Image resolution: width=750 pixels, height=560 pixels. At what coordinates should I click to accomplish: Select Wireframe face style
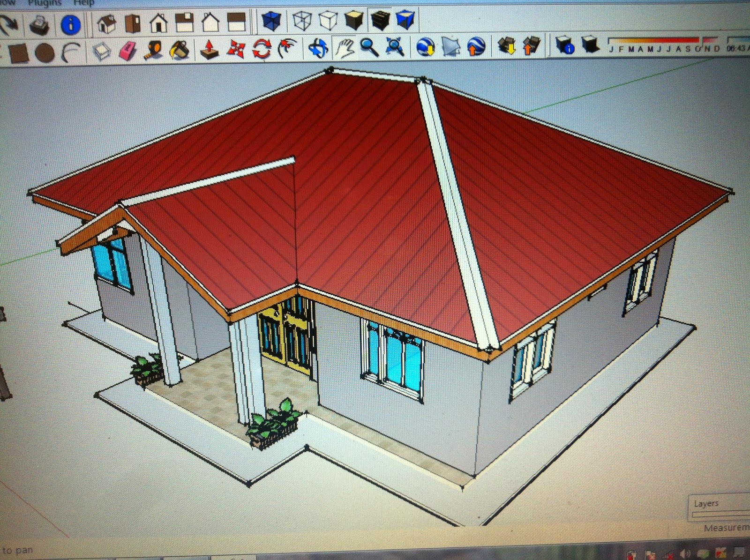coord(302,21)
